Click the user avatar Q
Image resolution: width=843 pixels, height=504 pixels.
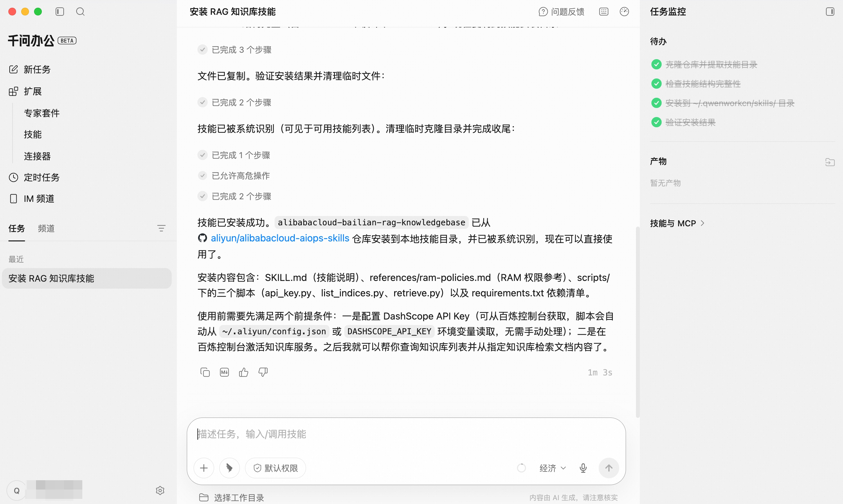17,491
